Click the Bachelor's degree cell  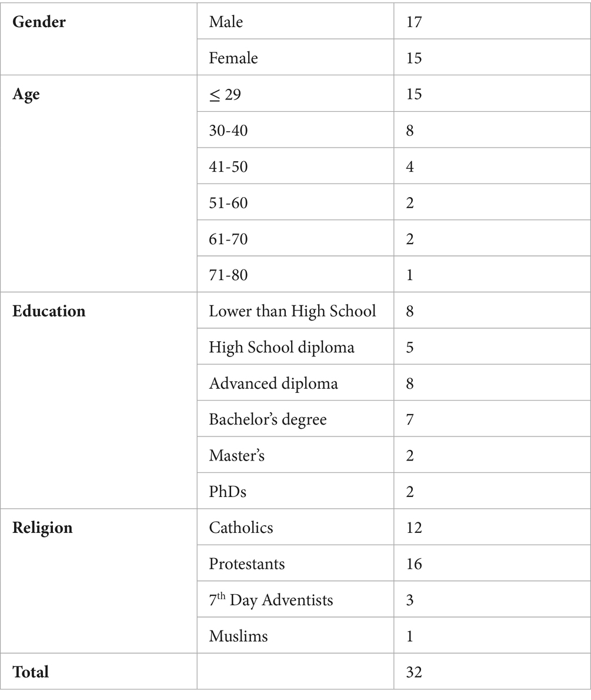268,420
